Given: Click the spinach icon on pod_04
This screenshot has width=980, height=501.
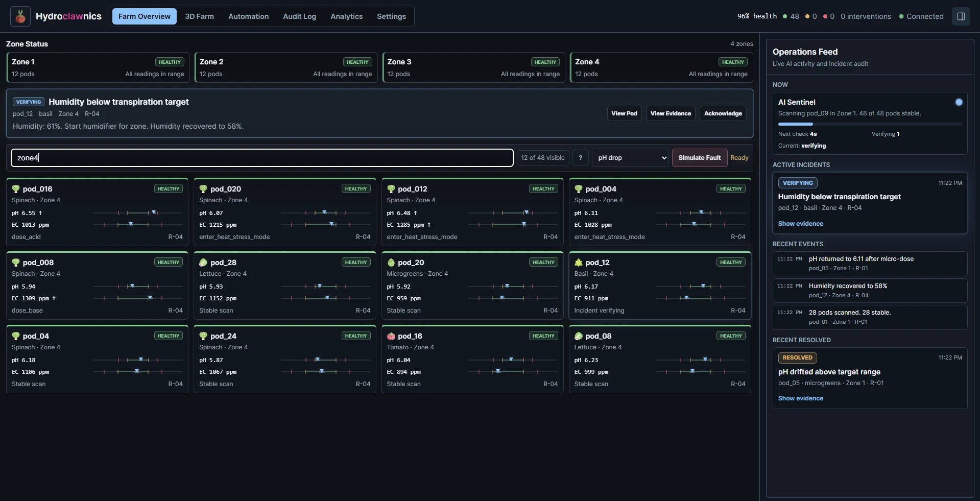Looking at the screenshot, I should tap(16, 336).
